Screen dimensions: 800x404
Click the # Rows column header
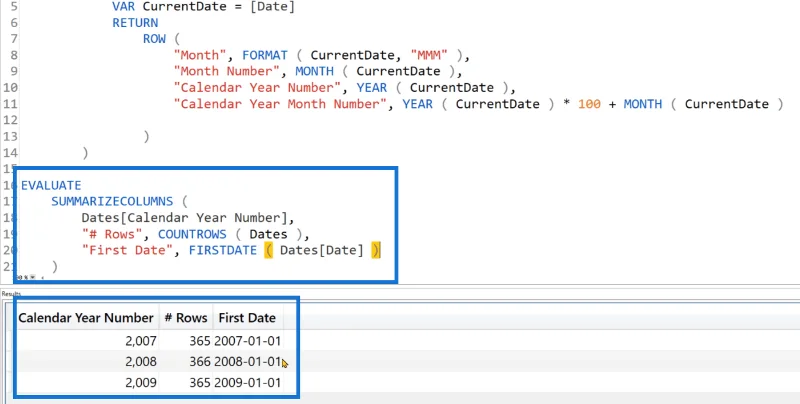point(186,318)
